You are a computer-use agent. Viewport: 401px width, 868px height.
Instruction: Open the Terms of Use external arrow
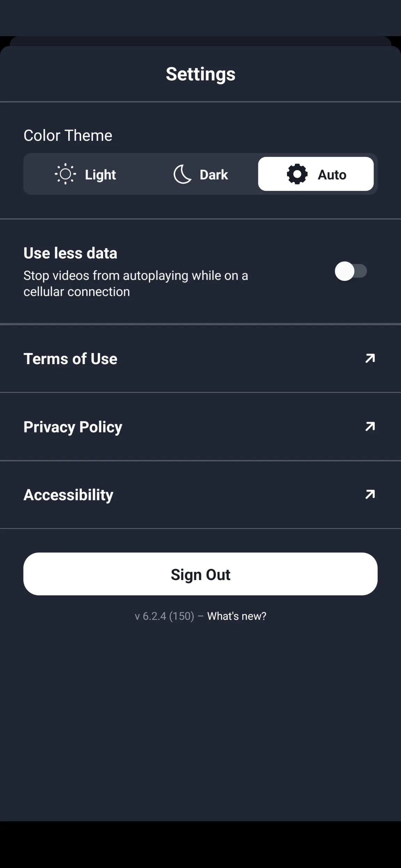point(370,358)
